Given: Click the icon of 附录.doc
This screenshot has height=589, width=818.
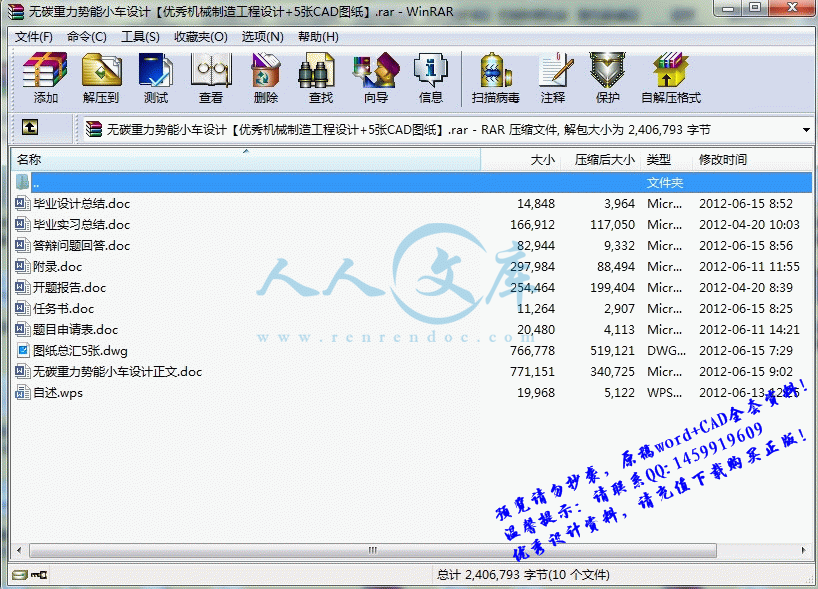Looking at the screenshot, I should pos(22,267).
